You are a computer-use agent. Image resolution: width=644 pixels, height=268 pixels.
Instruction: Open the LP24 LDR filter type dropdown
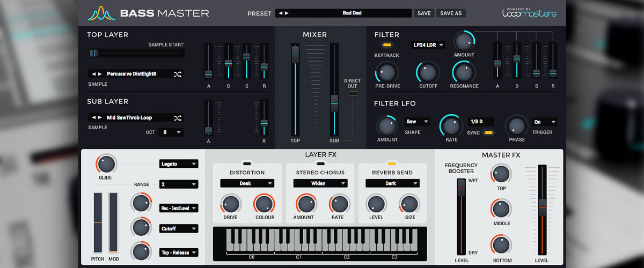428,45
